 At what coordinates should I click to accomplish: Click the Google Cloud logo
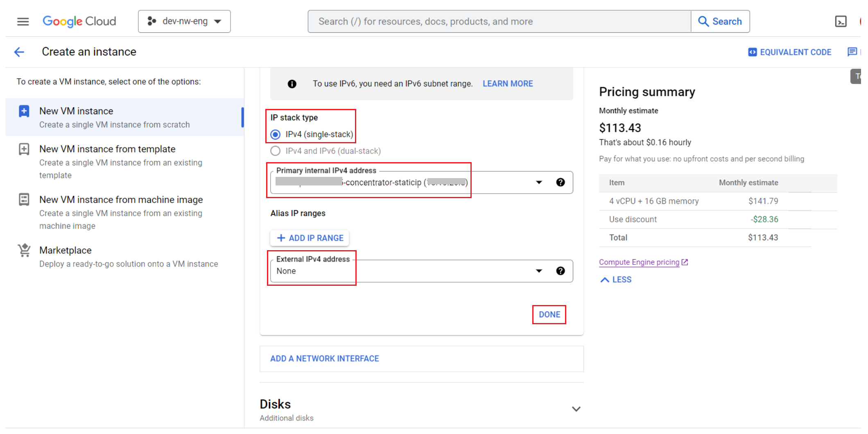pyautogui.click(x=79, y=21)
